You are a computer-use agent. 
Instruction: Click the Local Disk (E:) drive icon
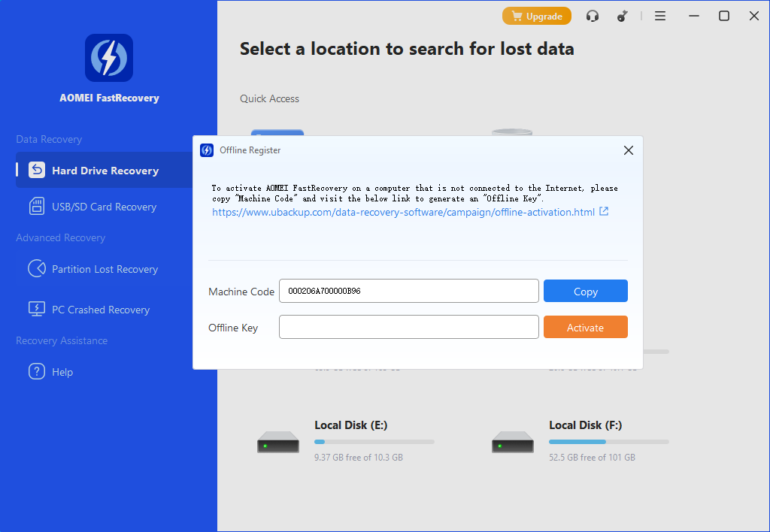(278, 442)
